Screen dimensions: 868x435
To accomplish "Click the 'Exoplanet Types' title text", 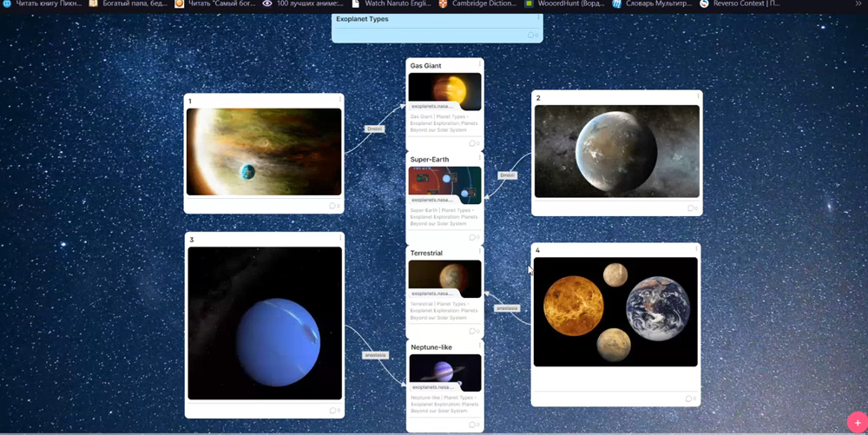I will 362,19.
